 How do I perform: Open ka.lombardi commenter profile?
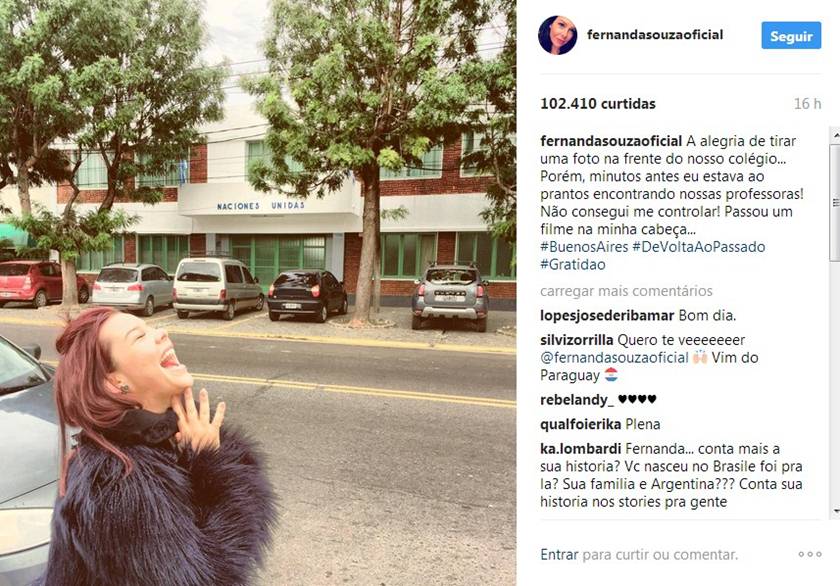[580, 448]
